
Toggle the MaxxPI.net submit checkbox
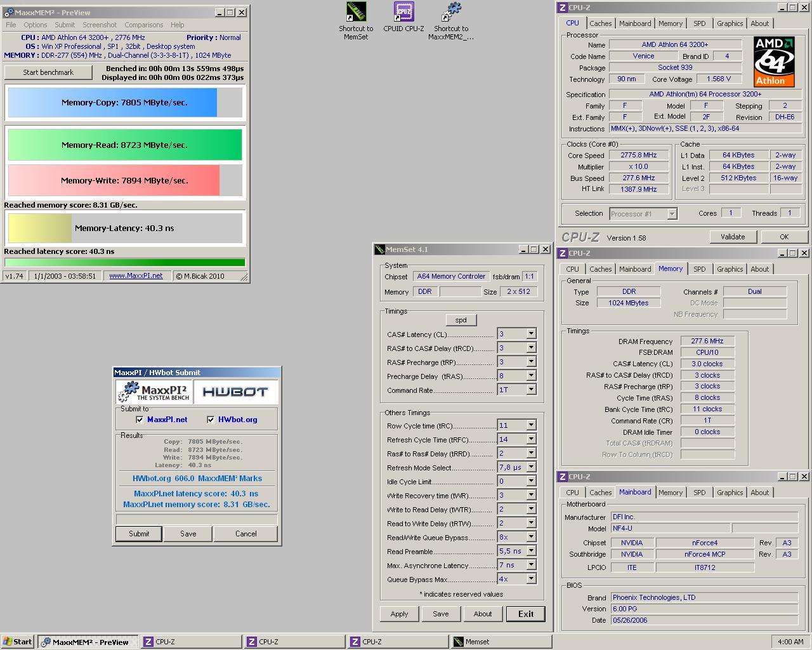(x=140, y=420)
